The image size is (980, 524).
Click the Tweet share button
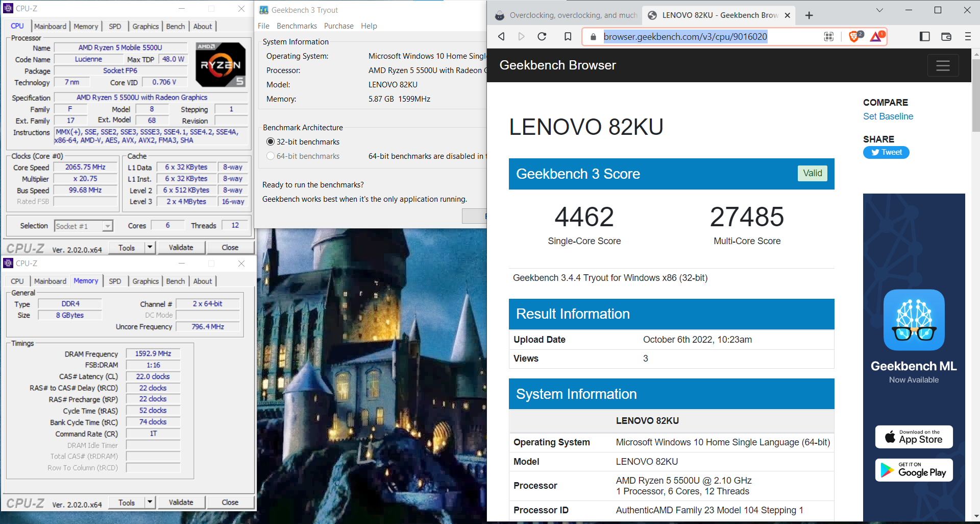(x=886, y=152)
